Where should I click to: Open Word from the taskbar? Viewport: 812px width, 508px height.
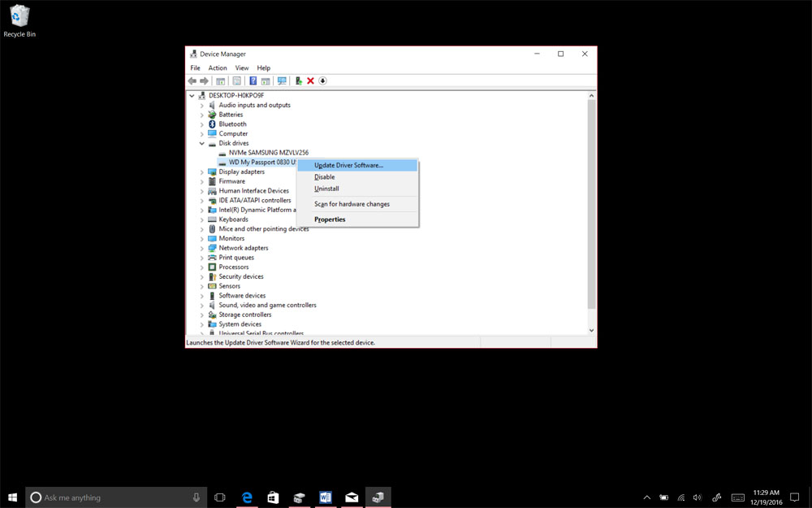click(x=325, y=497)
